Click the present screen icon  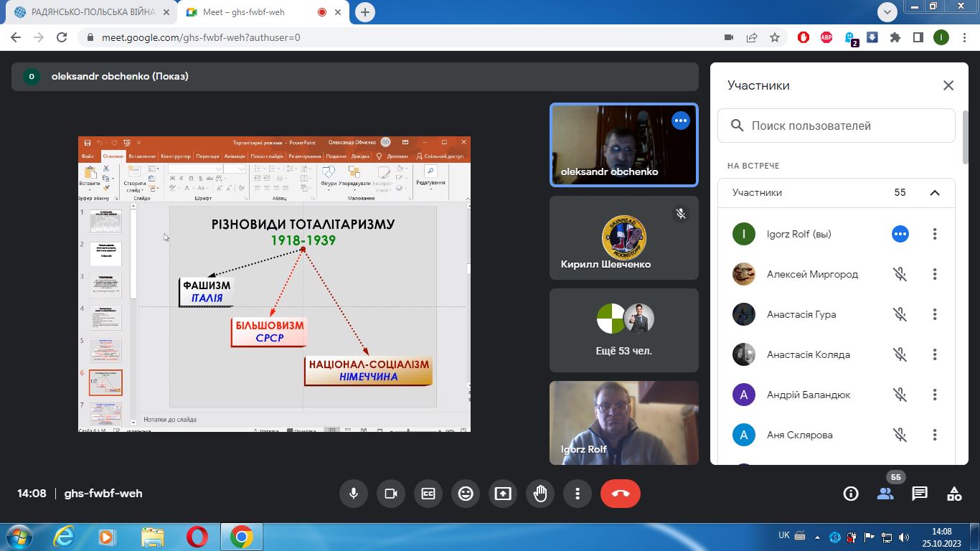point(503,494)
